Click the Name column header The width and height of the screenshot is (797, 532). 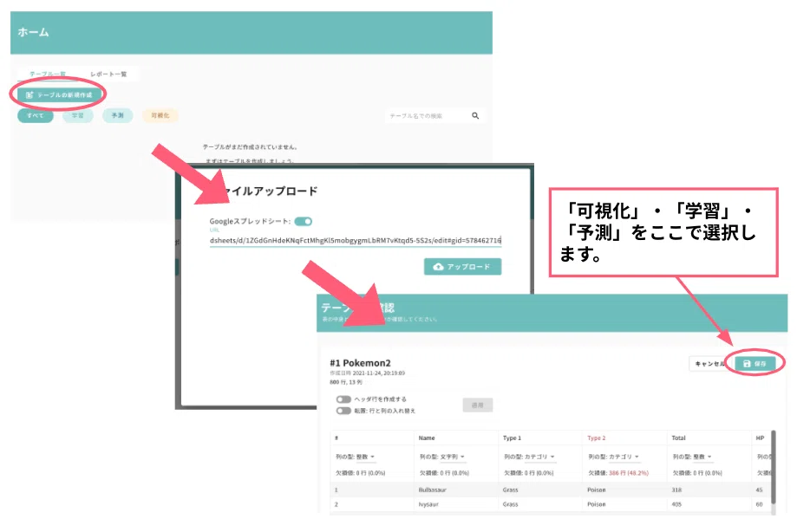427,438
